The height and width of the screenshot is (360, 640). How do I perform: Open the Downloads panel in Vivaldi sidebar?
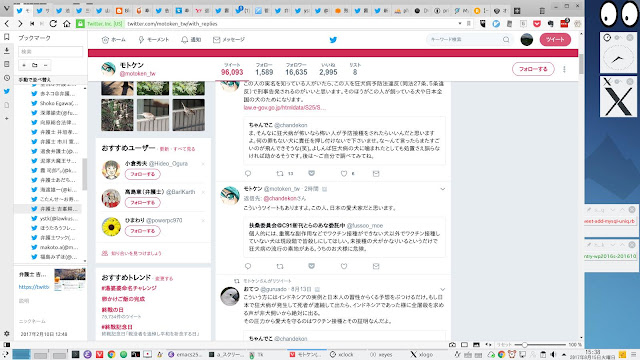7,51
